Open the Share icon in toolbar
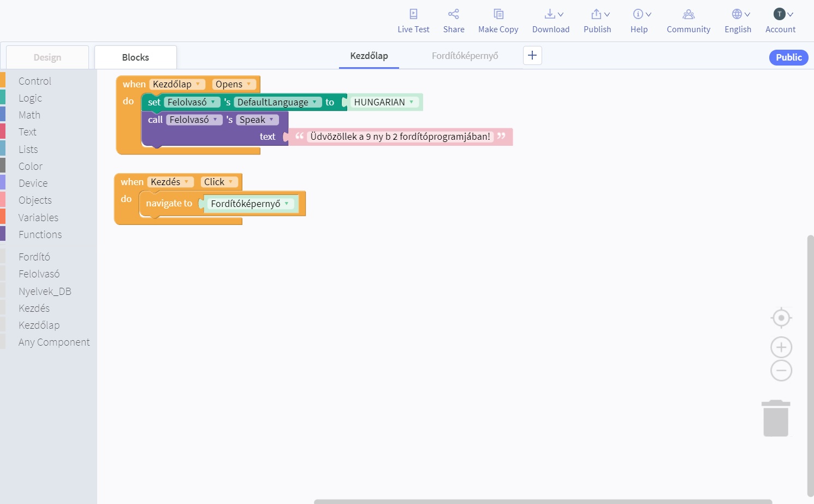 [453, 14]
